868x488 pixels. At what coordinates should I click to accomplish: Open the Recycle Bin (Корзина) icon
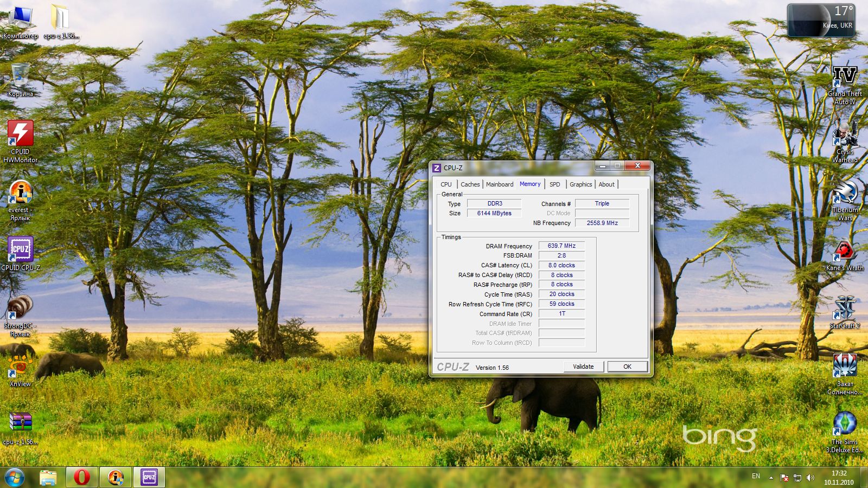(20, 76)
